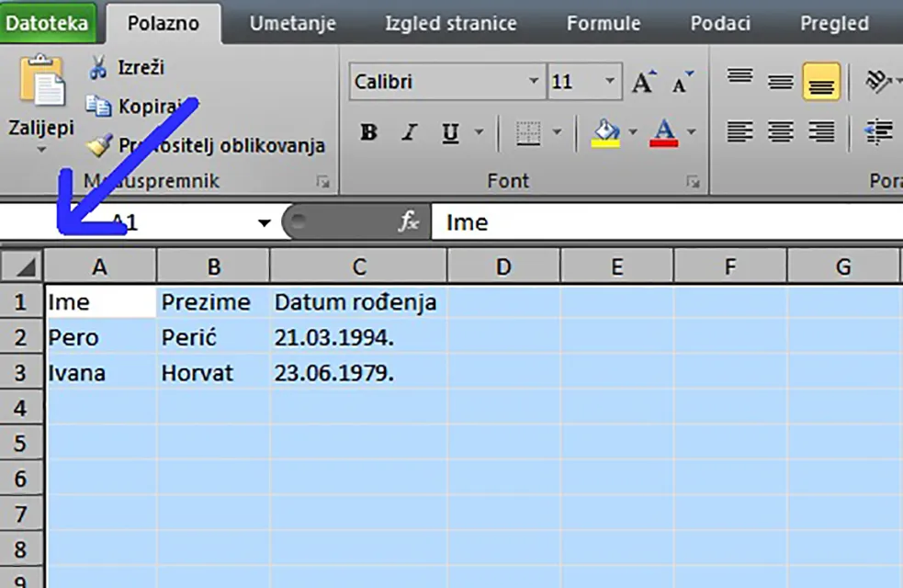903x588 pixels.
Task: Switch to the Izgled stranice tab
Action: (x=450, y=24)
